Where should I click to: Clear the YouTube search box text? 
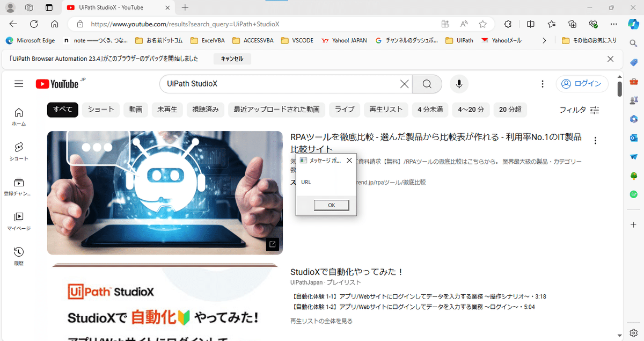click(404, 84)
